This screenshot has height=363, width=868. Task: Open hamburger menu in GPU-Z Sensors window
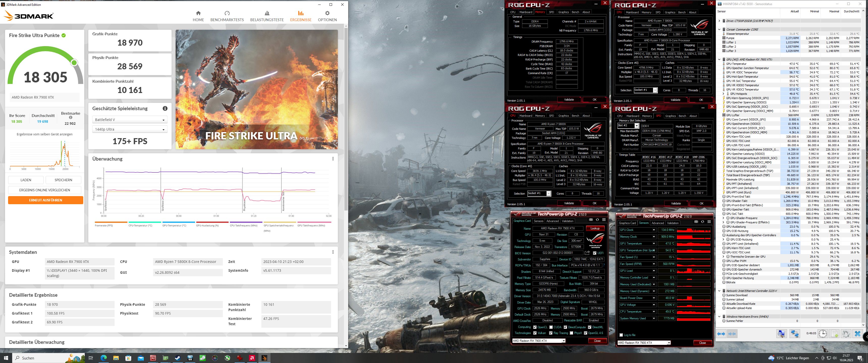[709, 222]
